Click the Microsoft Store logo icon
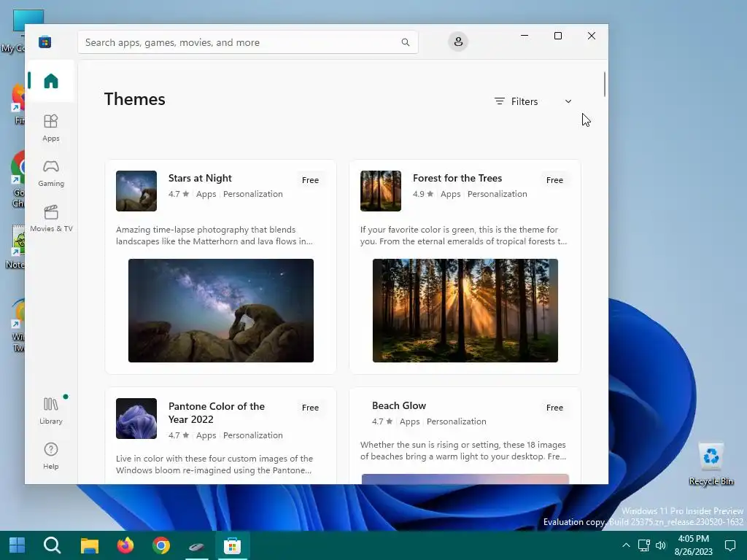Screen dimensions: 747x560 click(45, 42)
